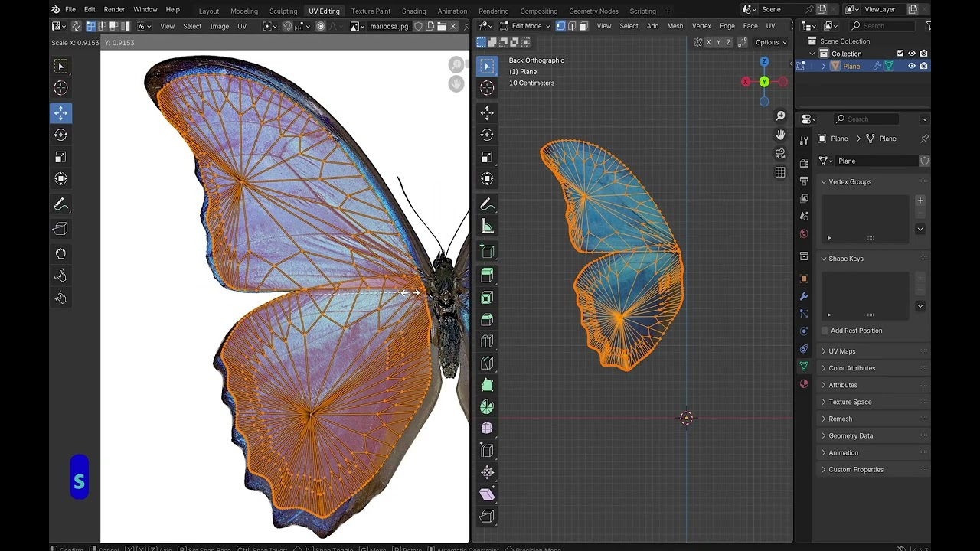
Task: Switch to face select mode
Action: (x=583, y=26)
